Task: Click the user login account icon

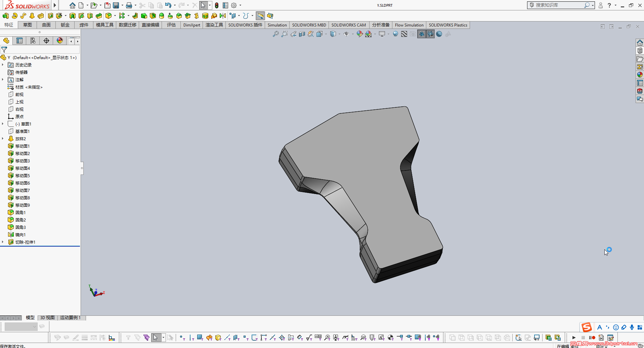Action: click(601, 5)
